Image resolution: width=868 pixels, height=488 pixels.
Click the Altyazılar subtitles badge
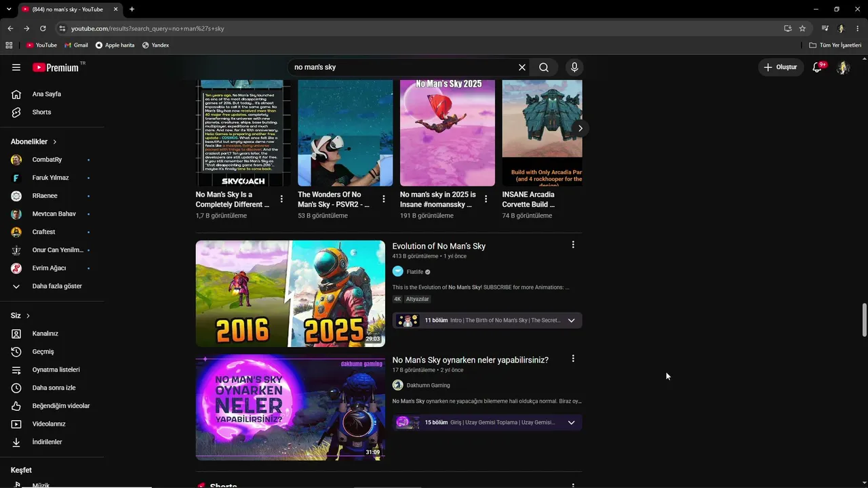click(x=418, y=299)
